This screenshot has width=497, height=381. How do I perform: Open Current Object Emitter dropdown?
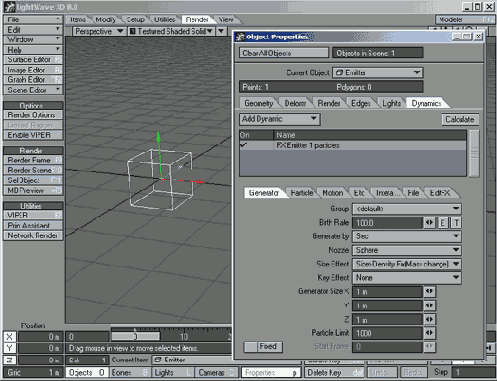[378, 73]
